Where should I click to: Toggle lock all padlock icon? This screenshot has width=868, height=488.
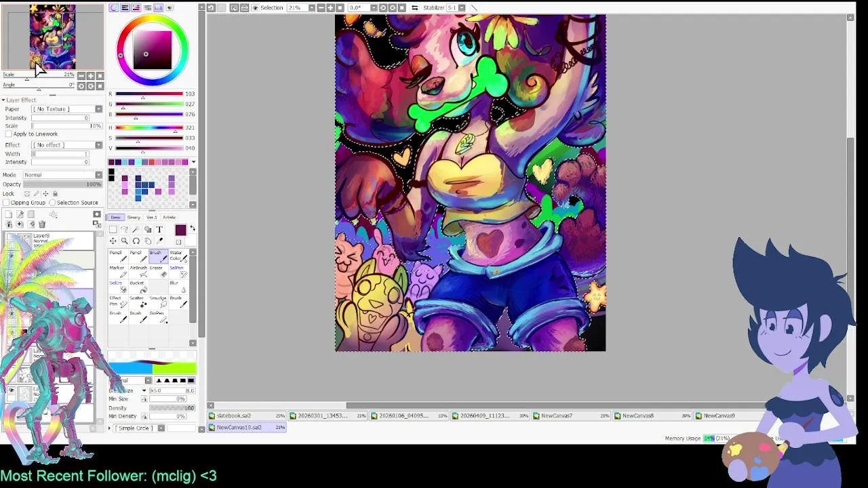pyautogui.click(x=55, y=194)
